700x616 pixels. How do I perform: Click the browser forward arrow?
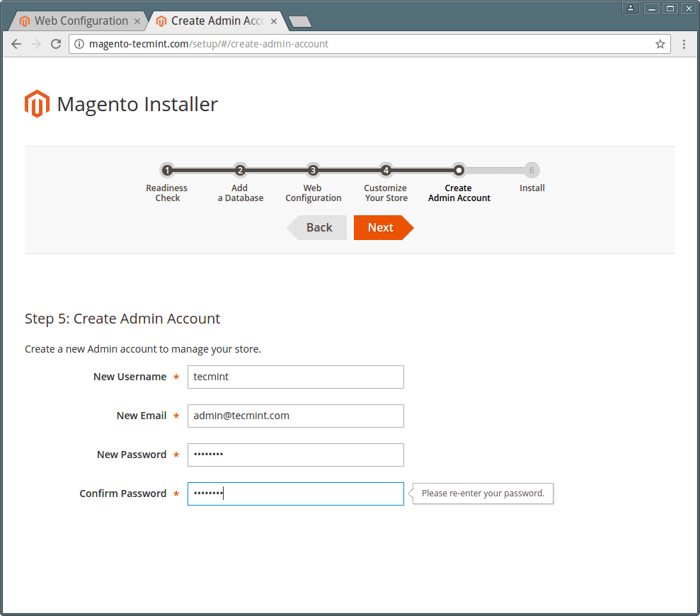pyautogui.click(x=36, y=44)
